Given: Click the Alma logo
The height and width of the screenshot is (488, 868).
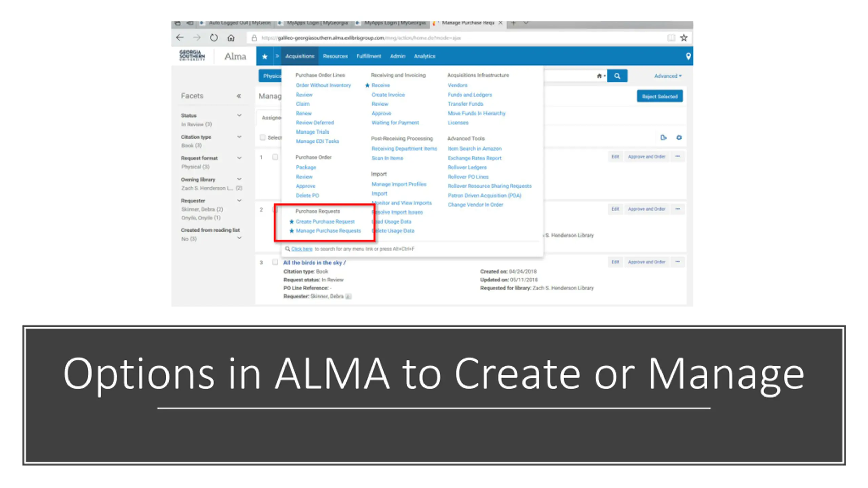Looking at the screenshot, I should pos(235,56).
